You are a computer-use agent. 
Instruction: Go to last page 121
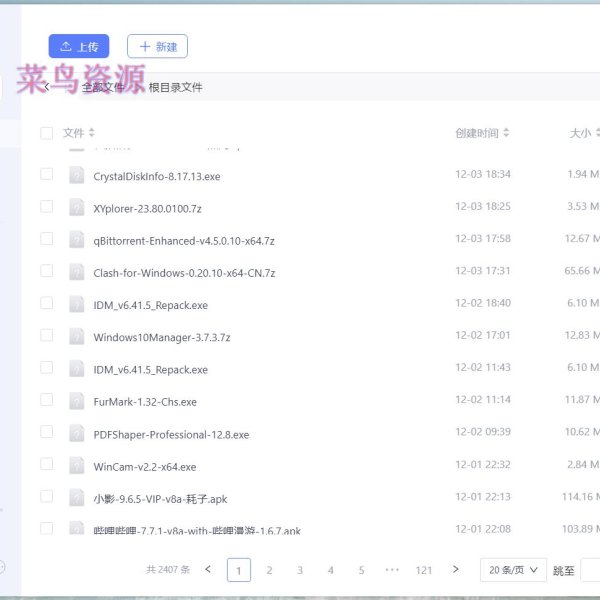pyautogui.click(x=424, y=570)
